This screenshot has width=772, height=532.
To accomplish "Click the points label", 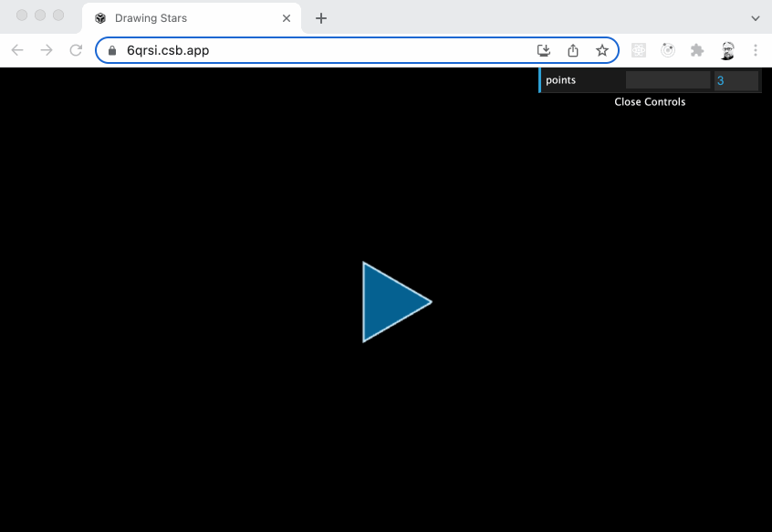I will coord(561,80).
